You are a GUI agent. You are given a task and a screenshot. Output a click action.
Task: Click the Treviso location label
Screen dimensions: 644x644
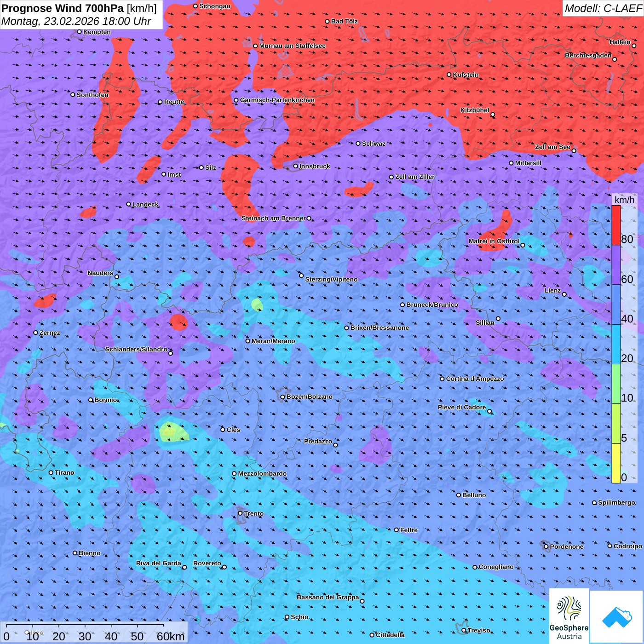[x=479, y=630]
